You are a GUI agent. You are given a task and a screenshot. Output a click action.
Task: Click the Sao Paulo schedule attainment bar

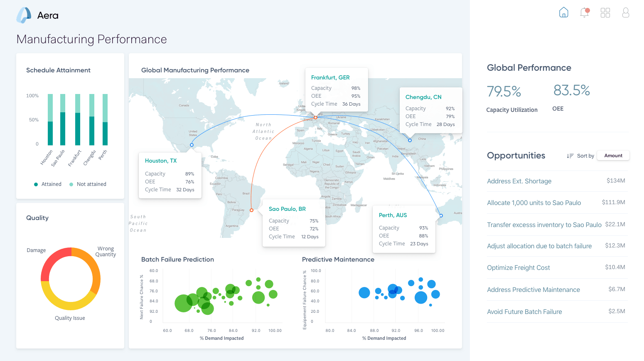(x=63, y=120)
